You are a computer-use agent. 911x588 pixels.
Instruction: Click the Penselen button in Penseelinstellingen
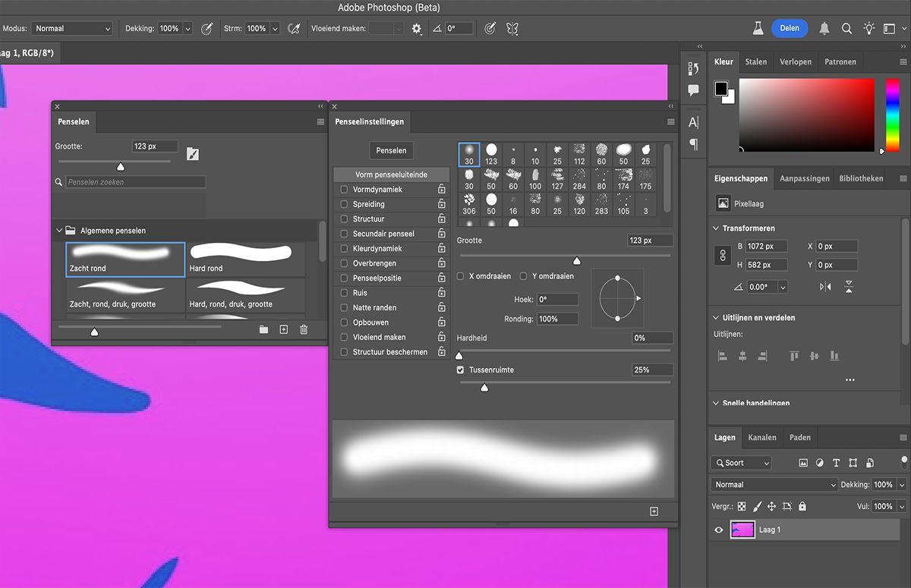391,150
